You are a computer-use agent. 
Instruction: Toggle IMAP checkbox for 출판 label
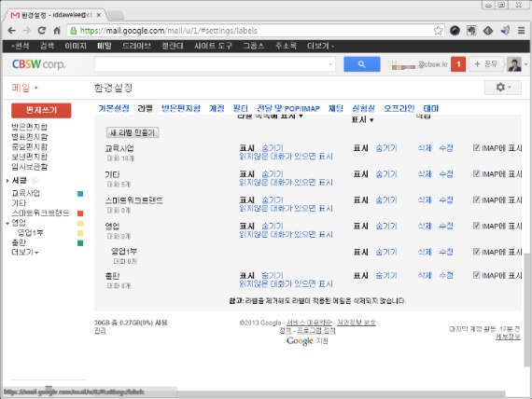476,275
